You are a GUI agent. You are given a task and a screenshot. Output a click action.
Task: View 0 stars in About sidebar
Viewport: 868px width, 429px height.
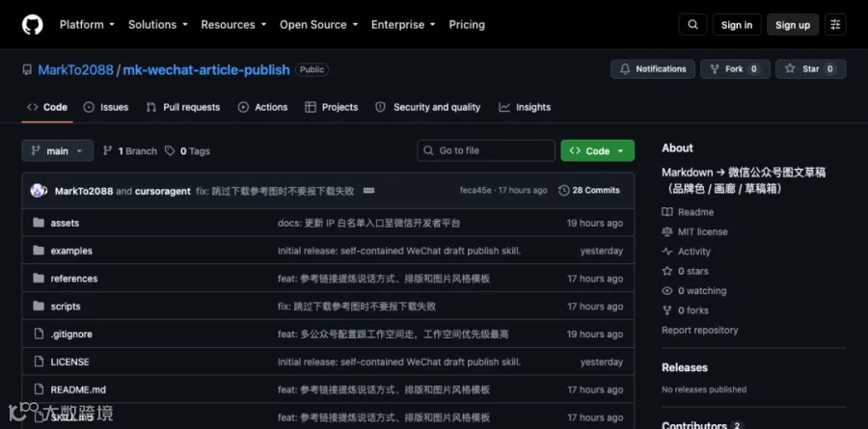[x=686, y=271]
